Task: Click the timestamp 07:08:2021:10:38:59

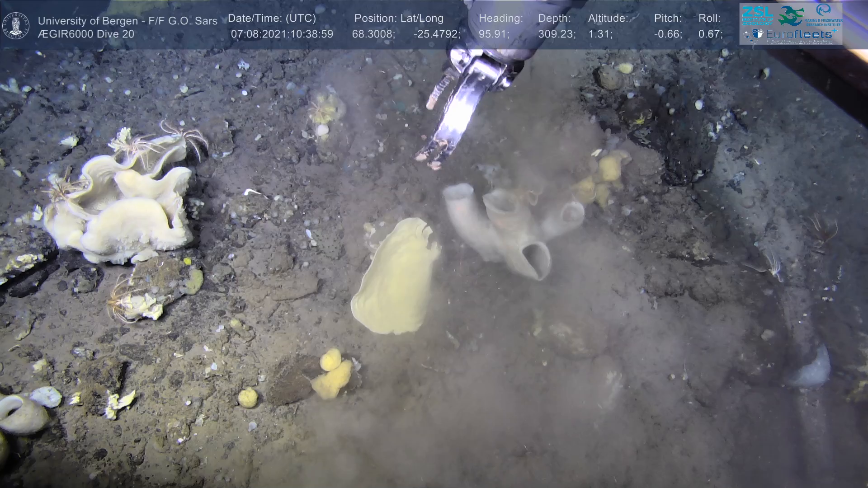Action: [282, 34]
